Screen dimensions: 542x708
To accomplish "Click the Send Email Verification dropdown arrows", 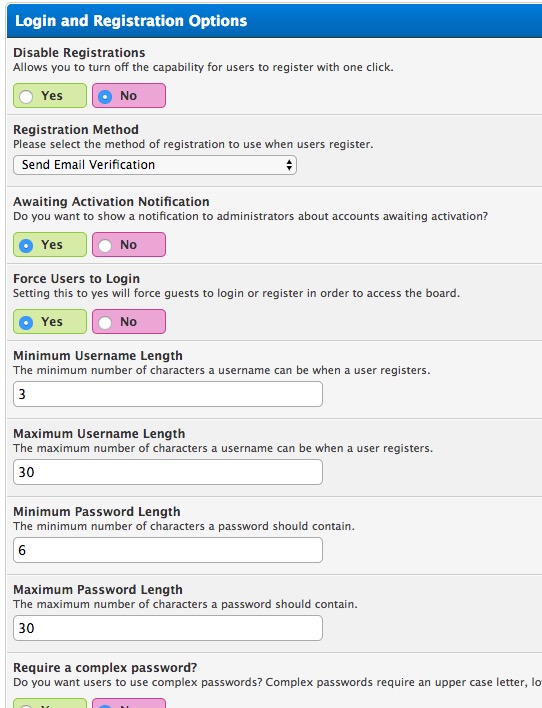I will tap(289, 165).
